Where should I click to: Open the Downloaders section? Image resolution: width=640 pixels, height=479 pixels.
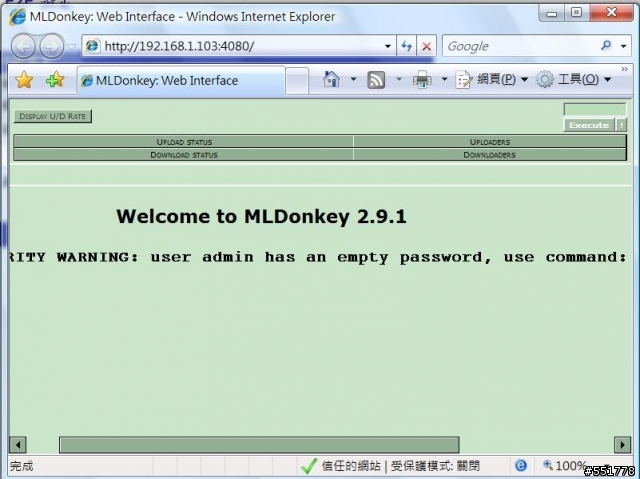490,155
